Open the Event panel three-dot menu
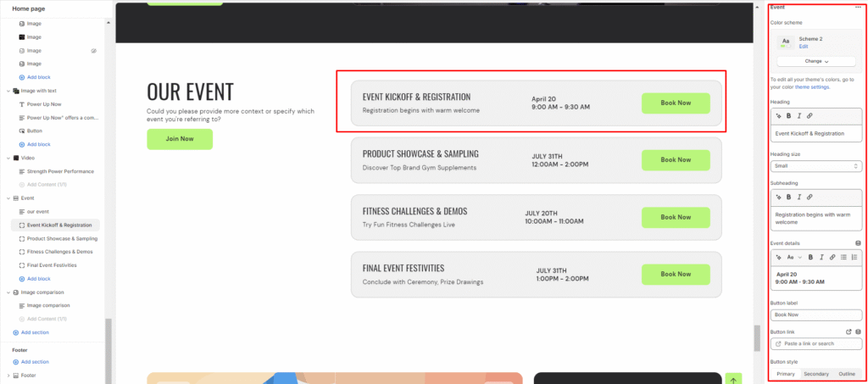 pos(858,7)
